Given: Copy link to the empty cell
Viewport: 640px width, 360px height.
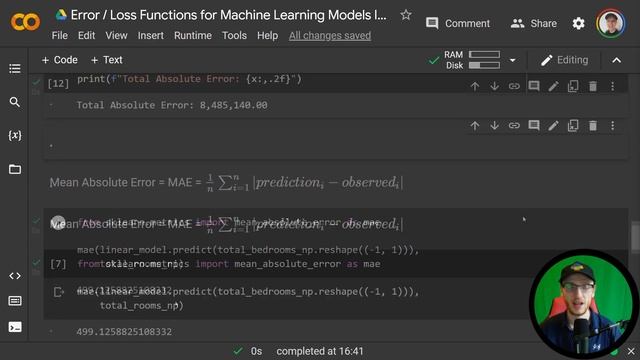Looking at the screenshot, I should (x=514, y=126).
